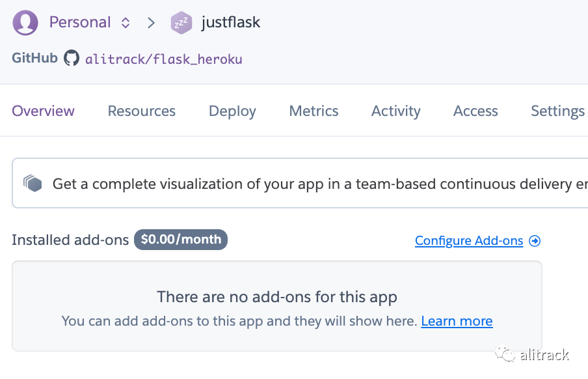Click the justflask app name
The image size is (588, 379).
coord(231,23)
